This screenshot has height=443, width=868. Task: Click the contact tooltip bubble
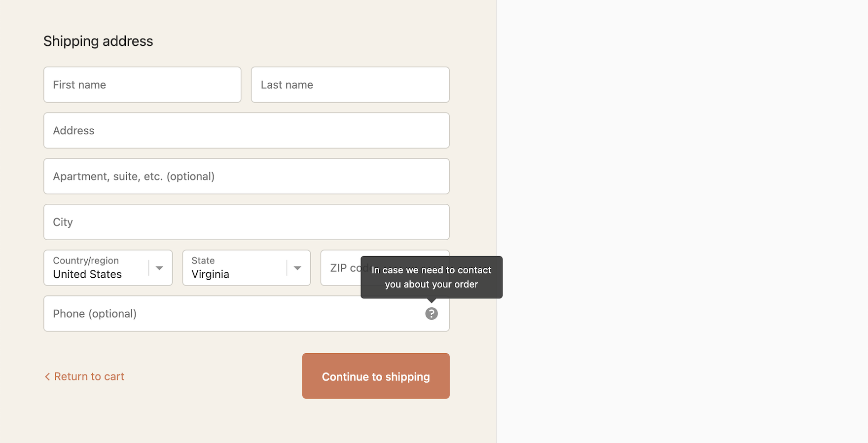[432, 277]
